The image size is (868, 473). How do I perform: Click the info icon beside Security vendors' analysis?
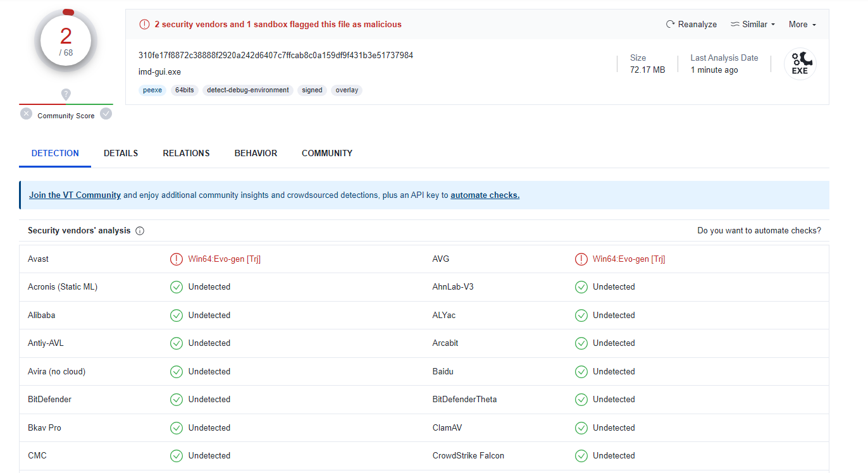point(140,231)
